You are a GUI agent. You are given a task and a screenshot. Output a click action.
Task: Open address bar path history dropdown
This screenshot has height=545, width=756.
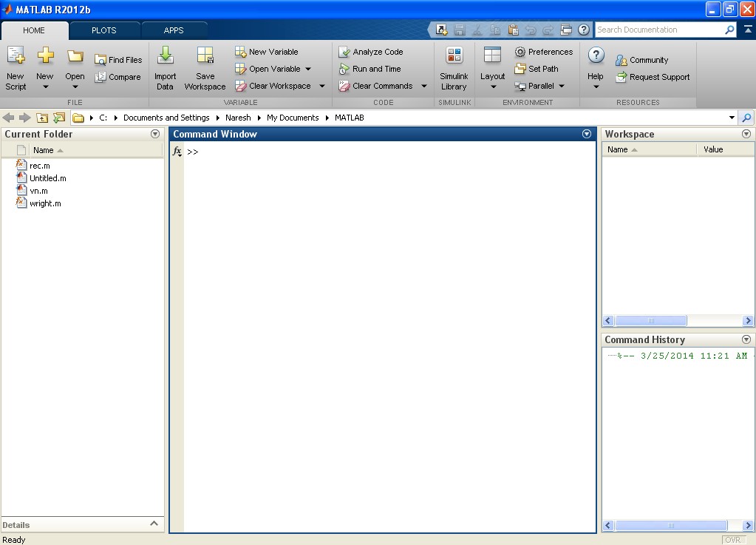tap(732, 118)
